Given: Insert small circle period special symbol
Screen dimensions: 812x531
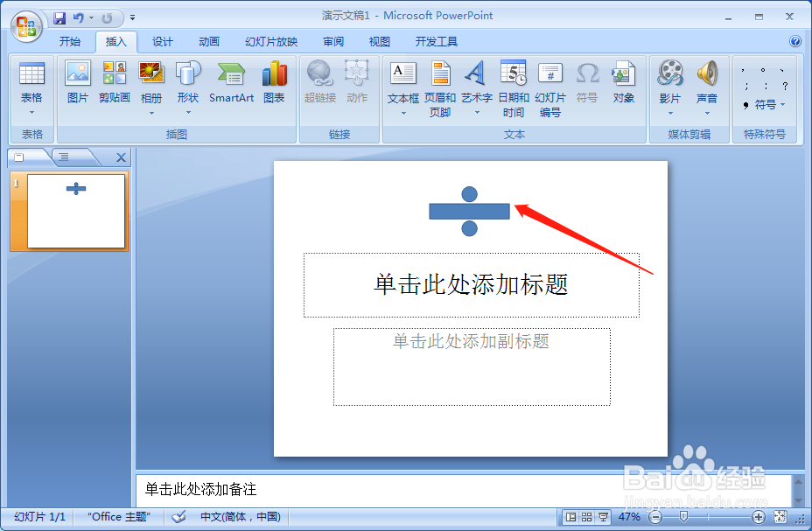Looking at the screenshot, I should coord(763,70).
